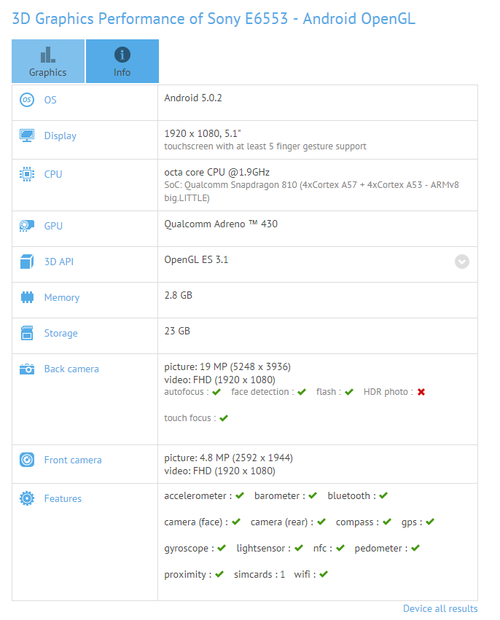Image resolution: width=500 pixels, height=620 pixels.
Task: Expand the OpenGL ES 3.1 details arrow
Action: 462,261
